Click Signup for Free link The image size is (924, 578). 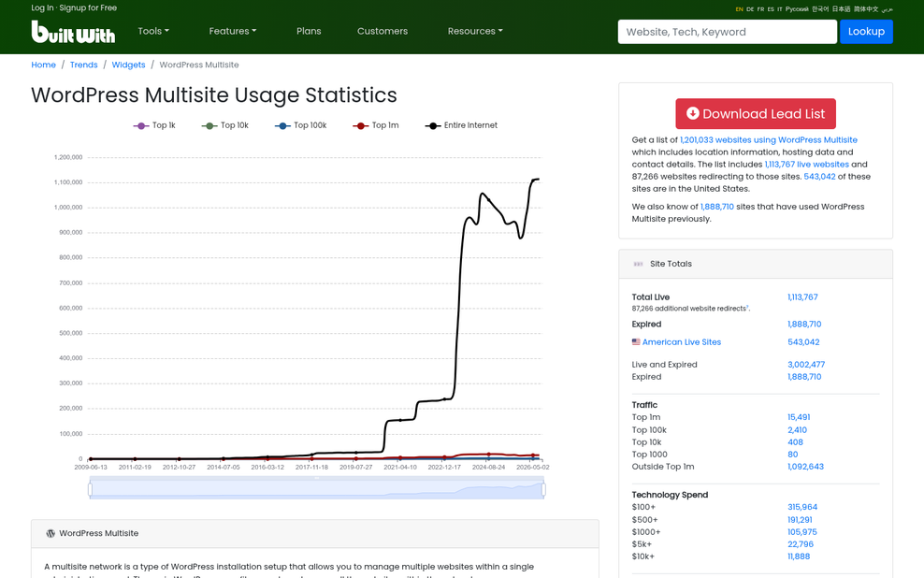(88, 7)
